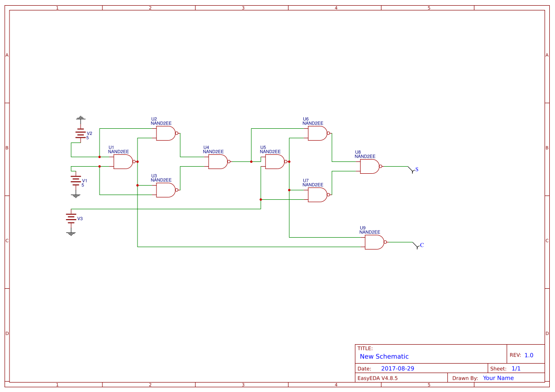Select the C output net label
The height and width of the screenshot is (392, 555).
click(422, 245)
